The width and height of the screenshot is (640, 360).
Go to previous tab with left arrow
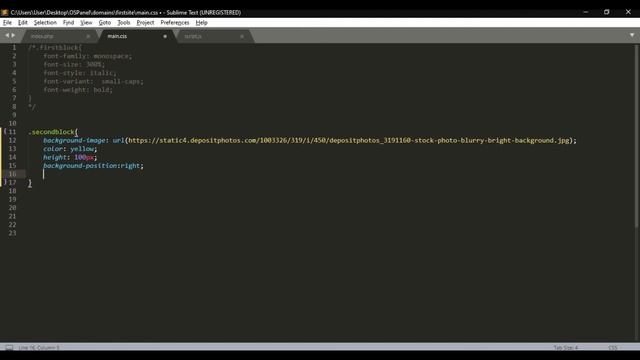[7, 36]
